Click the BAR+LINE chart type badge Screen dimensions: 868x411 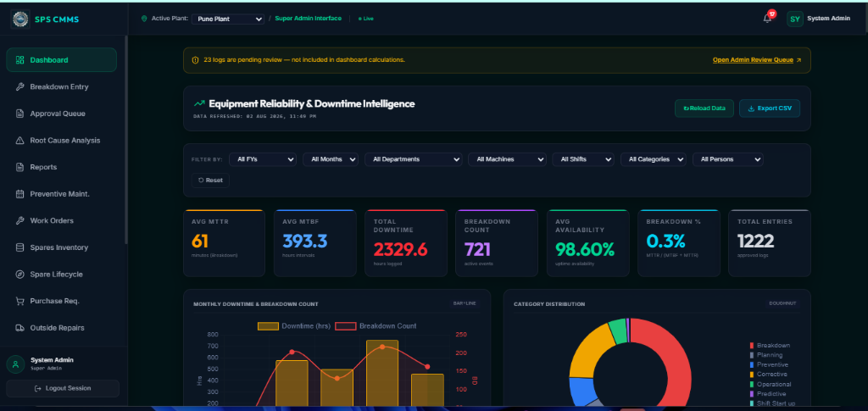click(465, 303)
